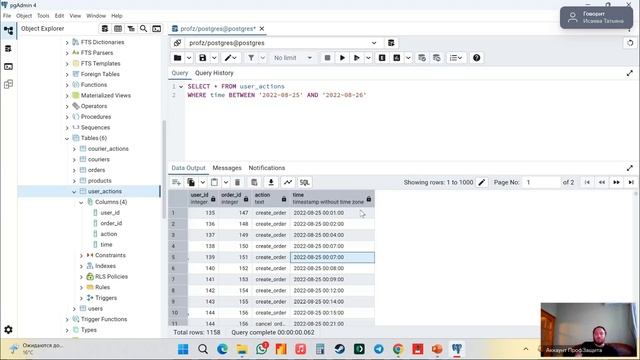Switch to the Messages tab
This screenshot has width=640, height=360.
(x=227, y=168)
